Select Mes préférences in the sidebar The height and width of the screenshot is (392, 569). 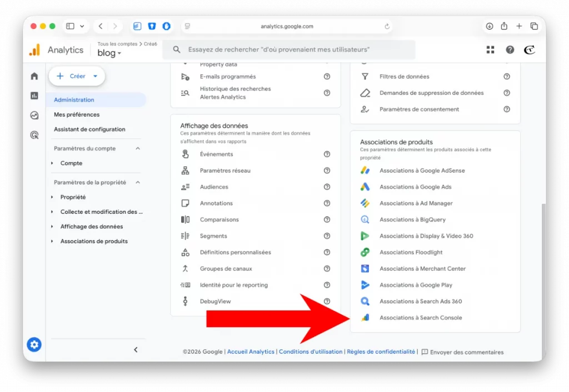[x=77, y=114]
